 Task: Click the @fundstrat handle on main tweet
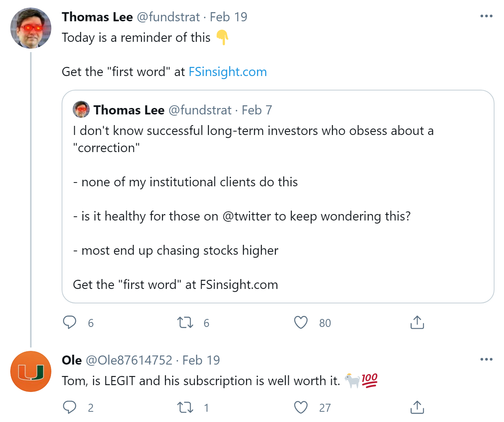click(x=168, y=17)
